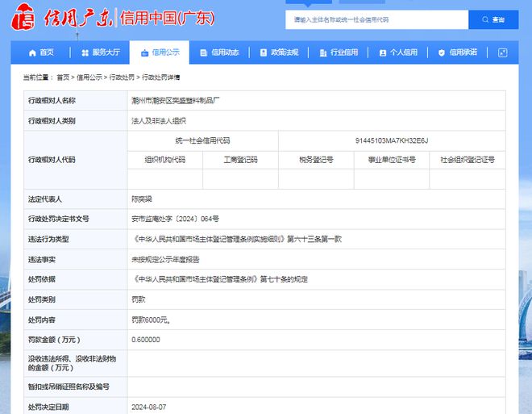Viewport: 532px width, 414px height.
Task: Click the credit code 91445103MA7KH32E6J
Action: (x=392, y=140)
